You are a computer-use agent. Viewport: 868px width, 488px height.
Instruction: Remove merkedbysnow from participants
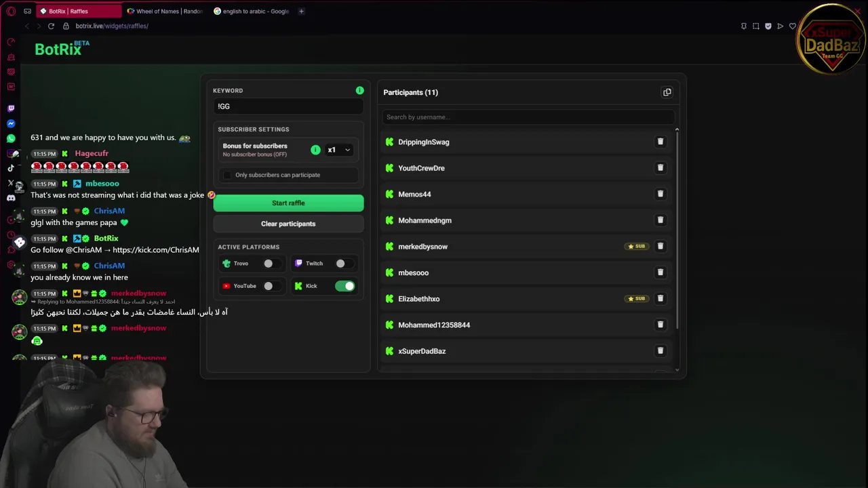click(660, 246)
